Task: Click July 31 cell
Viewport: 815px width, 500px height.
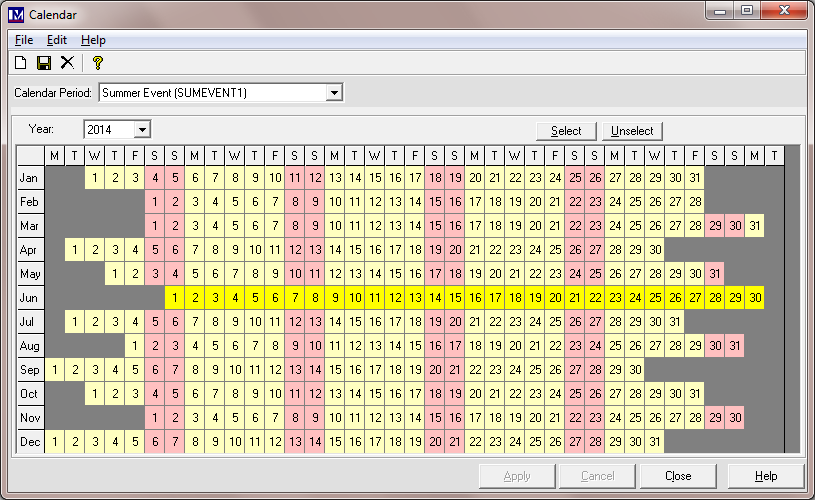Action: [675, 322]
